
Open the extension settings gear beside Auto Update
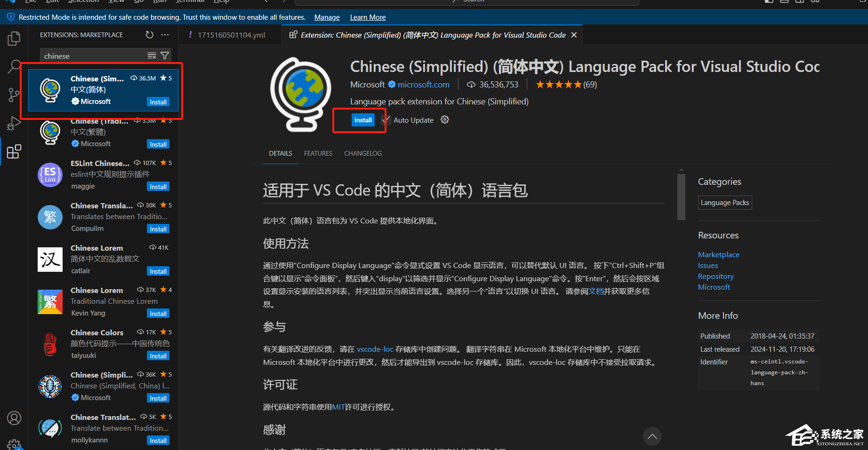444,119
